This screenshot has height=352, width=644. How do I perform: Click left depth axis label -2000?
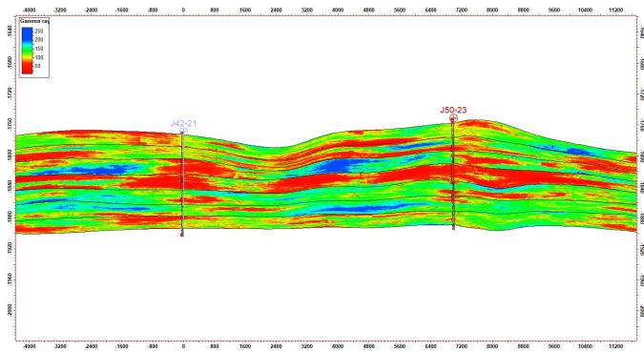point(10,310)
